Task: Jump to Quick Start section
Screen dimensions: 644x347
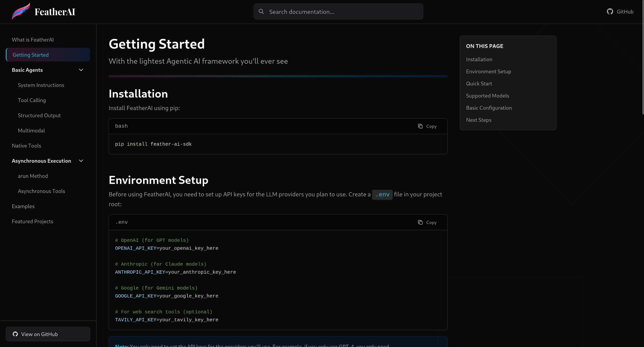Action: tap(479, 84)
